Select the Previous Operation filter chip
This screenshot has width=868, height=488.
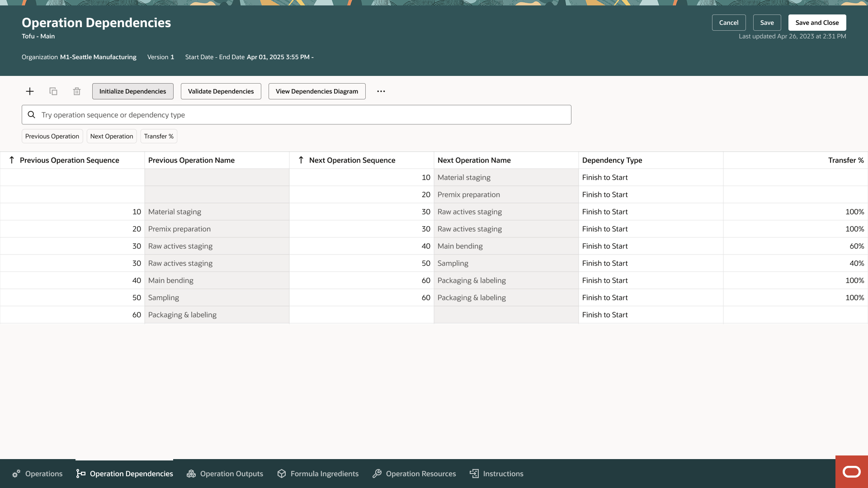point(52,136)
